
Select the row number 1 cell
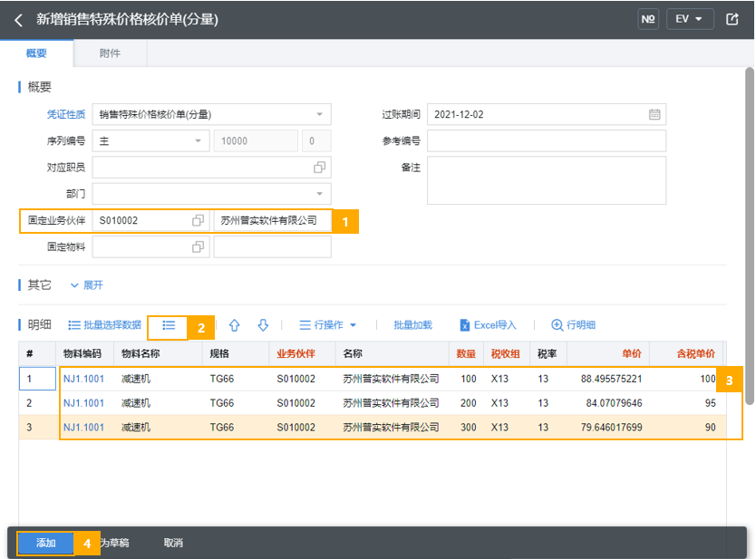(37, 379)
